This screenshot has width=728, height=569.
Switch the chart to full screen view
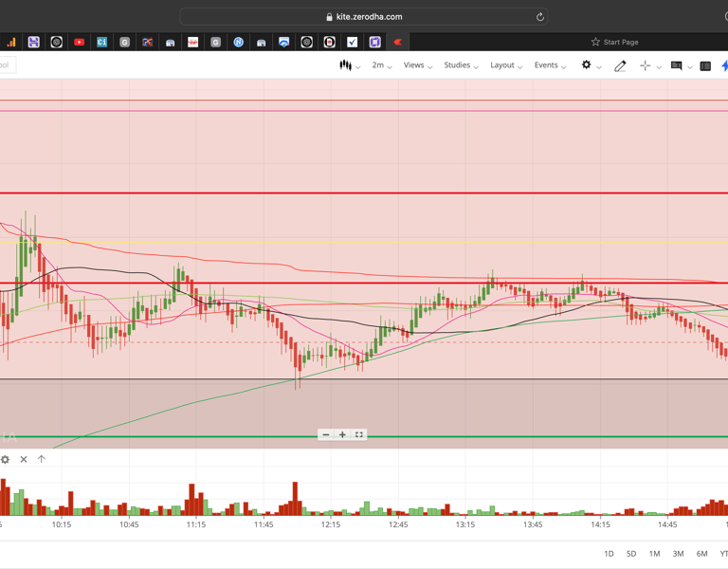coord(359,434)
